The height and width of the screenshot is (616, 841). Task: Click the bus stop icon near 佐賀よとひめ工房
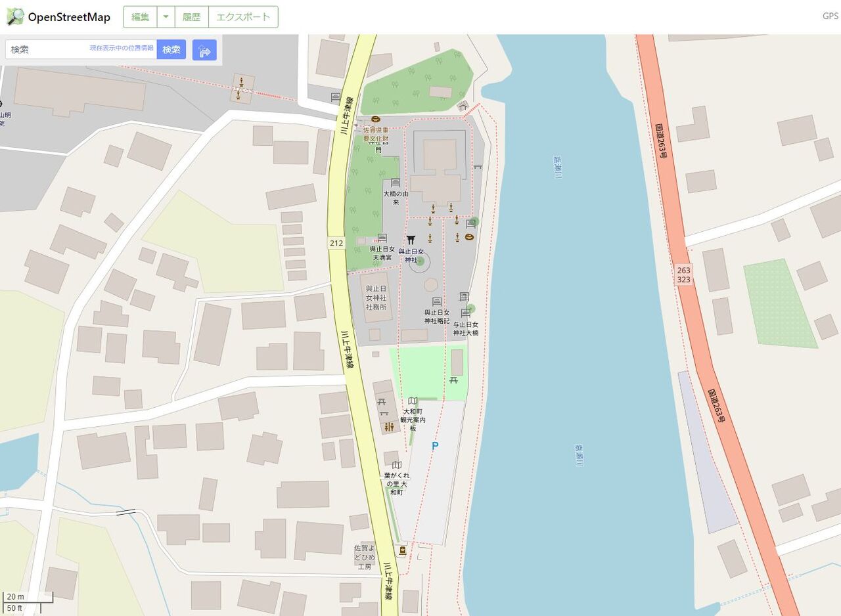[x=401, y=549]
